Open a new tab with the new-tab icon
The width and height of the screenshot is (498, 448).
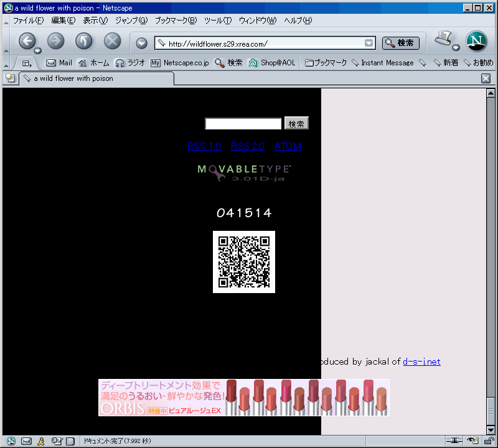(x=10, y=78)
